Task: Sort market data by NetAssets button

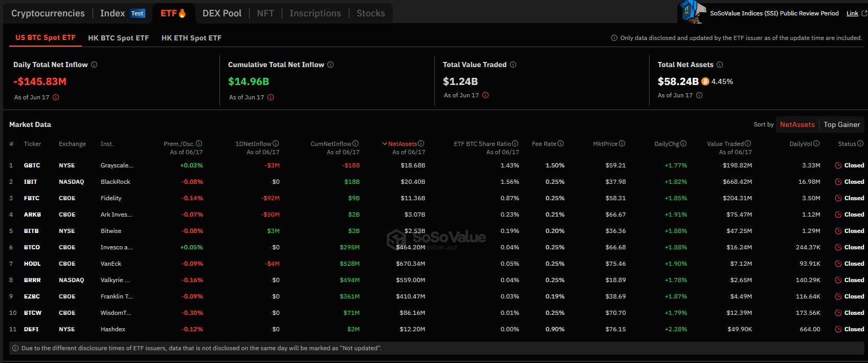Action: point(797,124)
